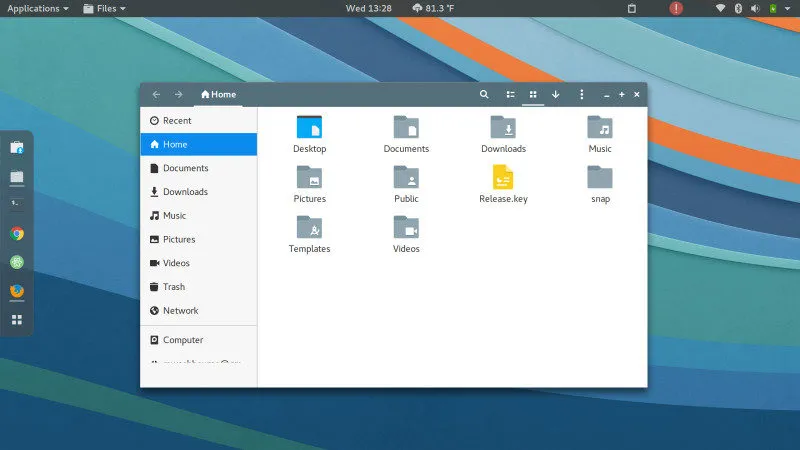
Task: Select the Release.key file
Action: pos(503,179)
